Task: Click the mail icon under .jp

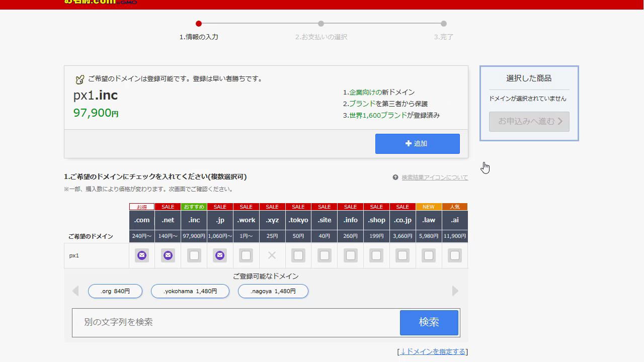Action: pyautogui.click(x=220, y=255)
